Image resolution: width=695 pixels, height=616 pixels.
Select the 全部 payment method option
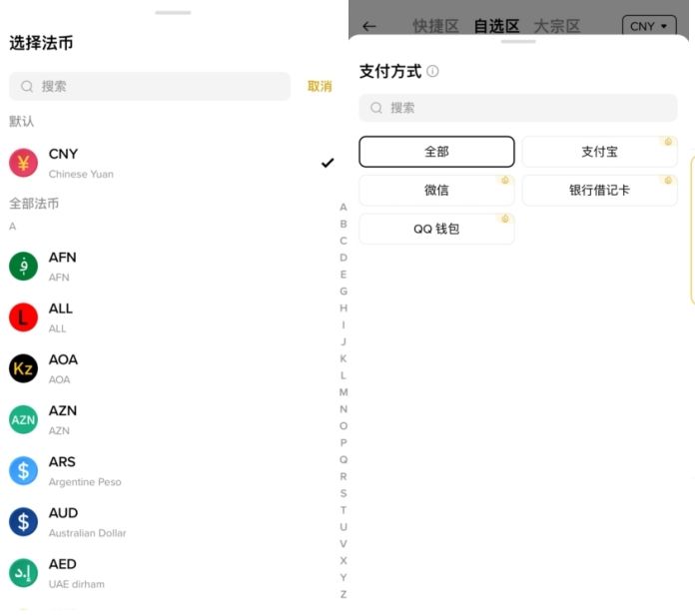(x=436, y=152)
